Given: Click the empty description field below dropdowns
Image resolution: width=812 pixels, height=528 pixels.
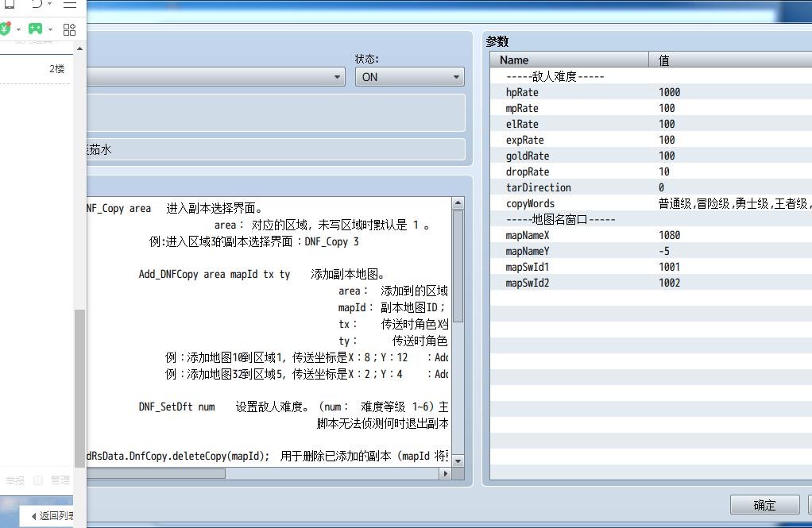Looking at the screenshot, I should click(276, 112).
